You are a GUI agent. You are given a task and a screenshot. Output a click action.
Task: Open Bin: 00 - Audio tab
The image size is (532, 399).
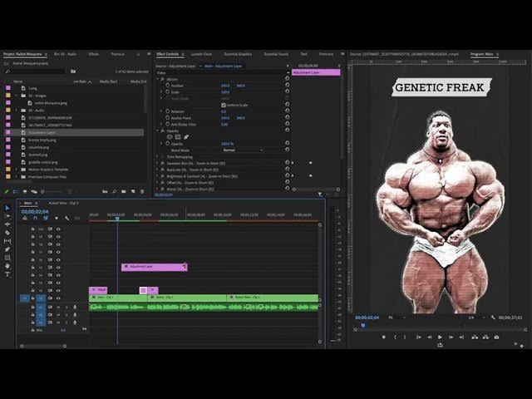coord(65,54)
